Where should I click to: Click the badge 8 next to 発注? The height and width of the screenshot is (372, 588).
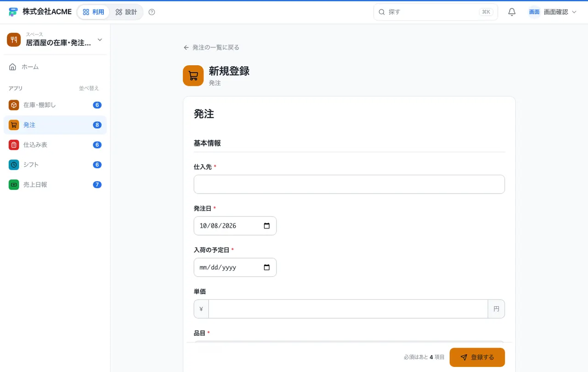coord(97,125)
